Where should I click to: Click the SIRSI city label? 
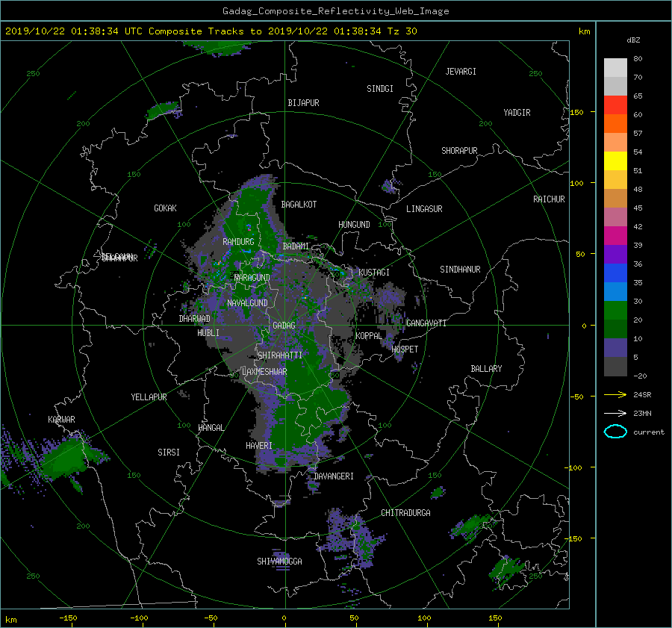click(169, 453)
